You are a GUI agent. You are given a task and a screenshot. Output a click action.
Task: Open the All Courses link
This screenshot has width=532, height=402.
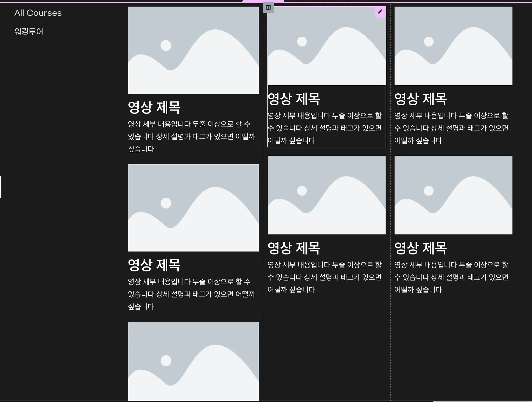[x=38, y=13]
